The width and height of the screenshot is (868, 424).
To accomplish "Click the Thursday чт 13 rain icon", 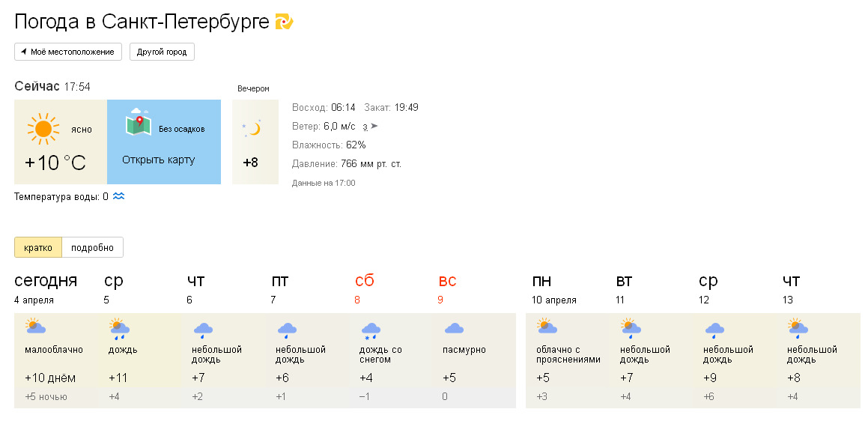I will [797, 328].
